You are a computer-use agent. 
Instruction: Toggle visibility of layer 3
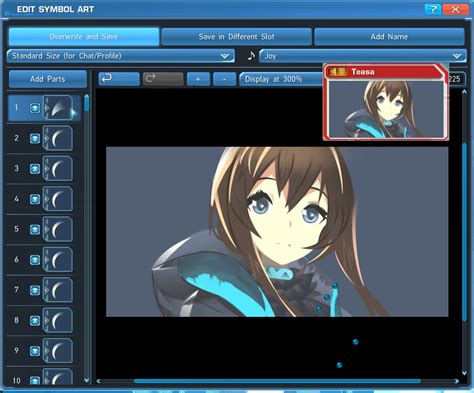35,168
